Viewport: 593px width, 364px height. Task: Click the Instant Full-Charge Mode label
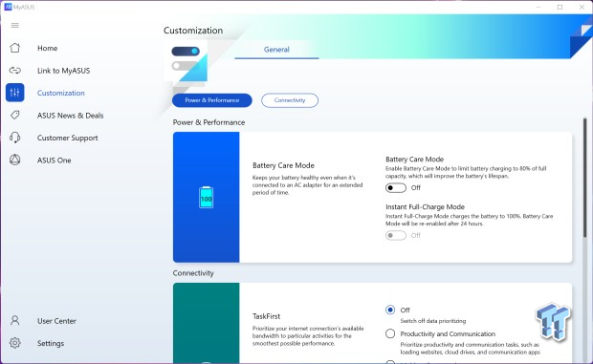pyautogui.click(x=425, y=207)
